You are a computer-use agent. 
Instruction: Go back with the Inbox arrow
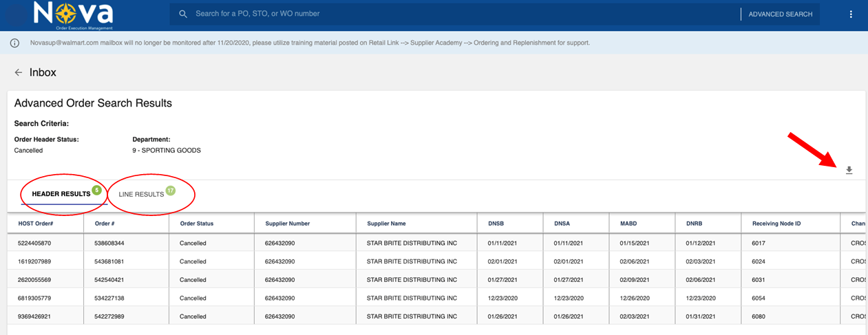[19, 72]
